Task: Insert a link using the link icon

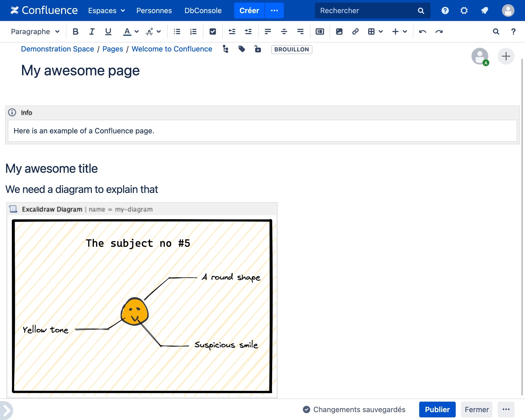Action: 355,31
